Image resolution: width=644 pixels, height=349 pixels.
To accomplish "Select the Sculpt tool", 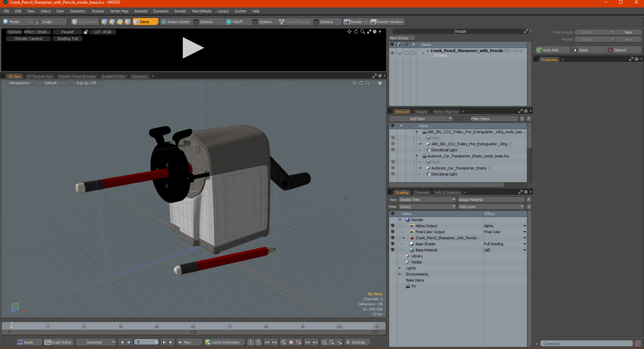I will 47,22.
